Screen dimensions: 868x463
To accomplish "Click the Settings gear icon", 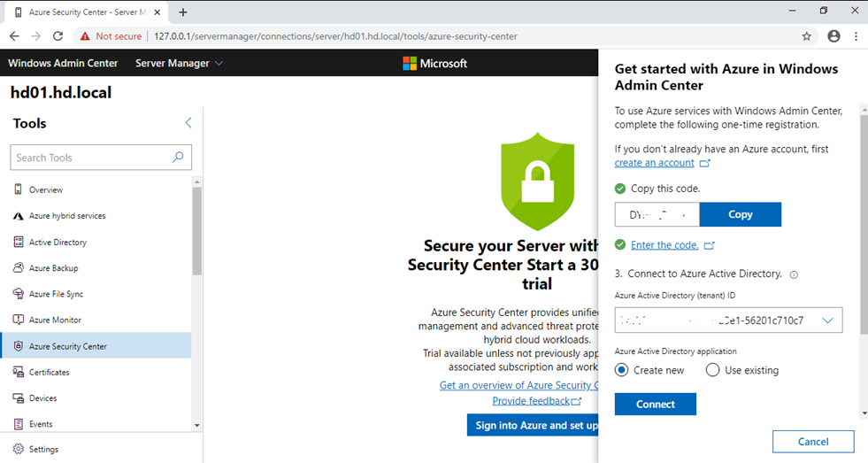I will point(19,449).
